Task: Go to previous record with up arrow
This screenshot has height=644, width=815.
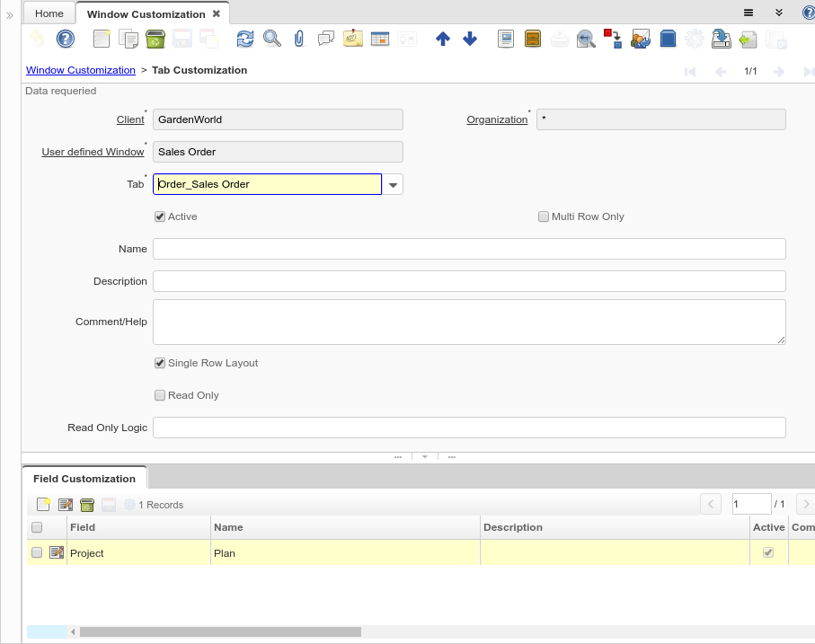Action: [442, 39]
